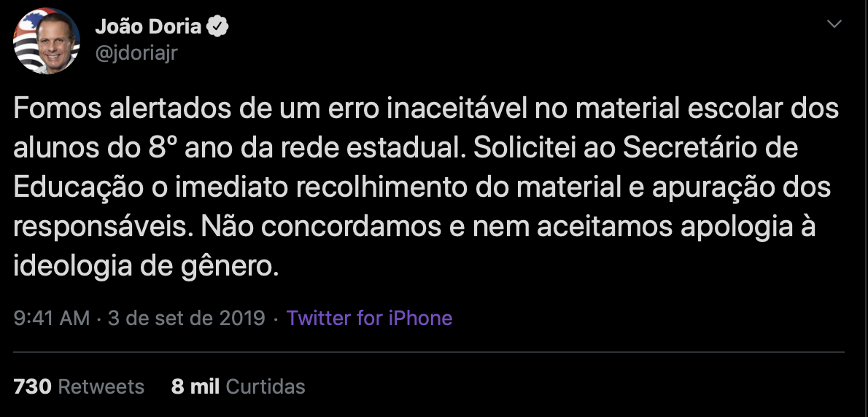Screen dimensions: 868x417
Task: Open the tweet options chevron menu
Action: point(834,26)
